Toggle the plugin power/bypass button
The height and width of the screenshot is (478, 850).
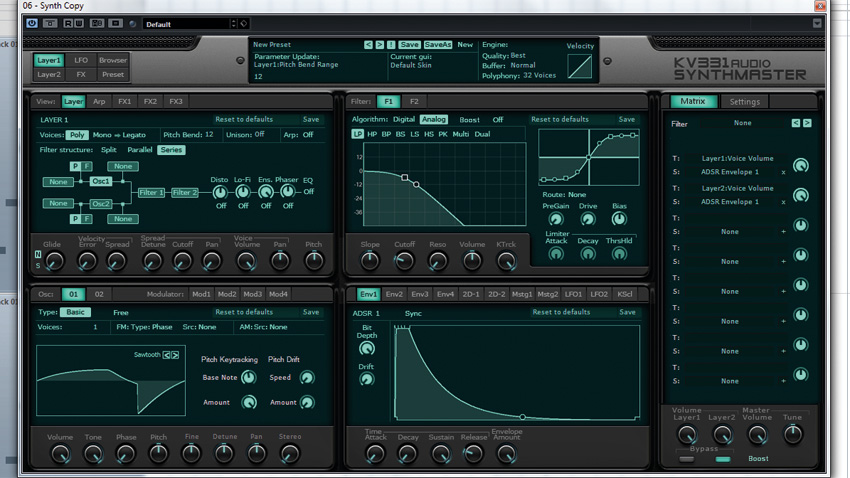coord(32,23)
